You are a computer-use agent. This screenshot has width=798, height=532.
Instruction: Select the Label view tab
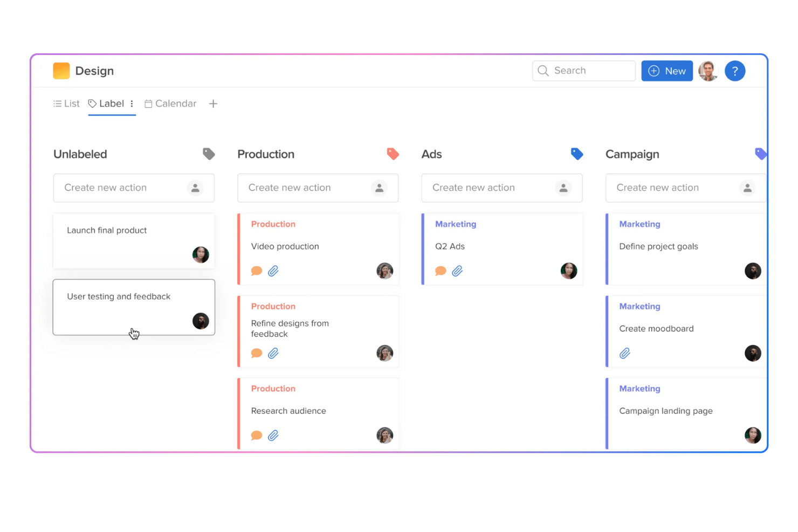[106, 104]
